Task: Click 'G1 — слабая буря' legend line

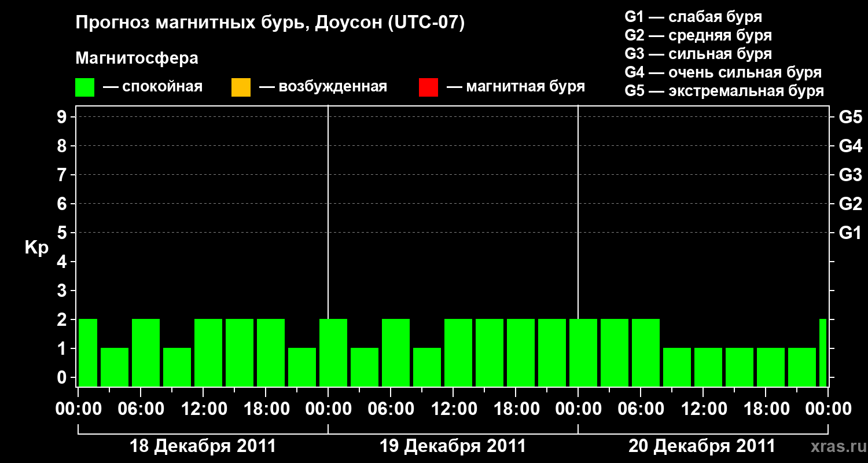Action: pyautogui.click(x=693, y=17)
